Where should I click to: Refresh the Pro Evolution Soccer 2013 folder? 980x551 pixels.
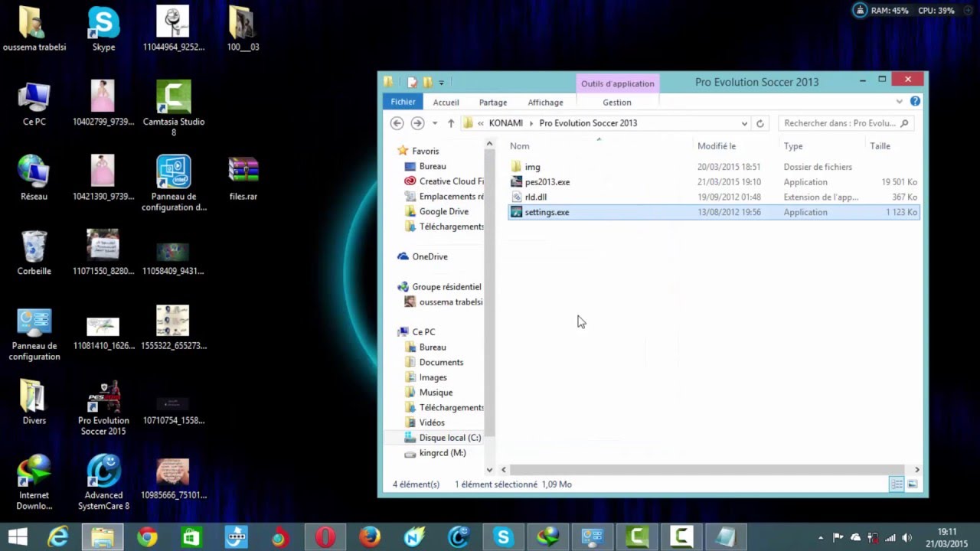click(759, 123)
